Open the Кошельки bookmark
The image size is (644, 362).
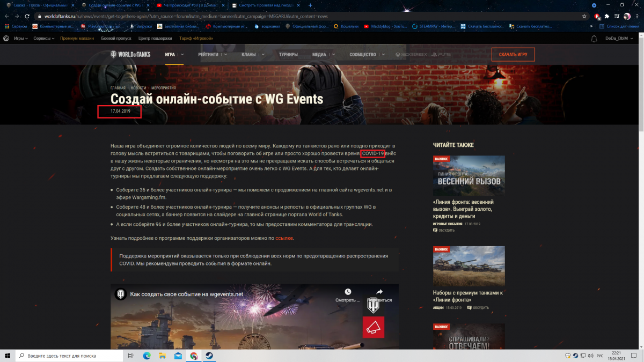pos(347,26)
